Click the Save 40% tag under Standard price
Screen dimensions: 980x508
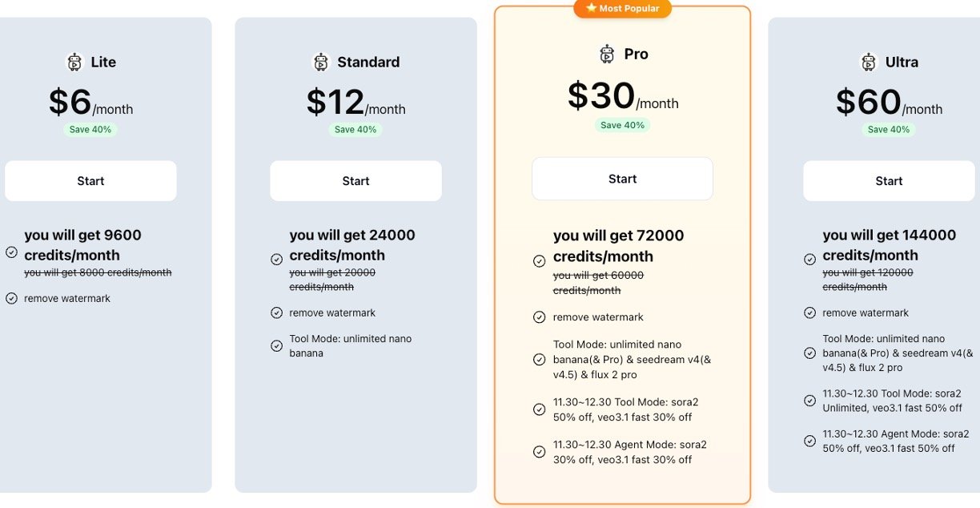pos(355,129)
